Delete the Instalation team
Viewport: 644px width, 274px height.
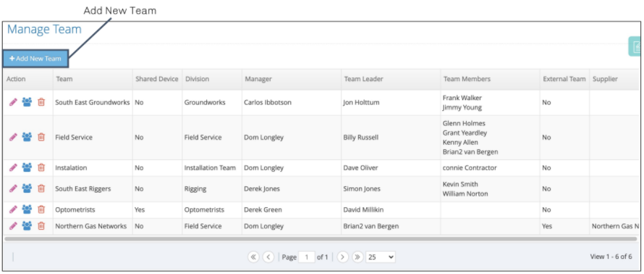pos(41,167)
